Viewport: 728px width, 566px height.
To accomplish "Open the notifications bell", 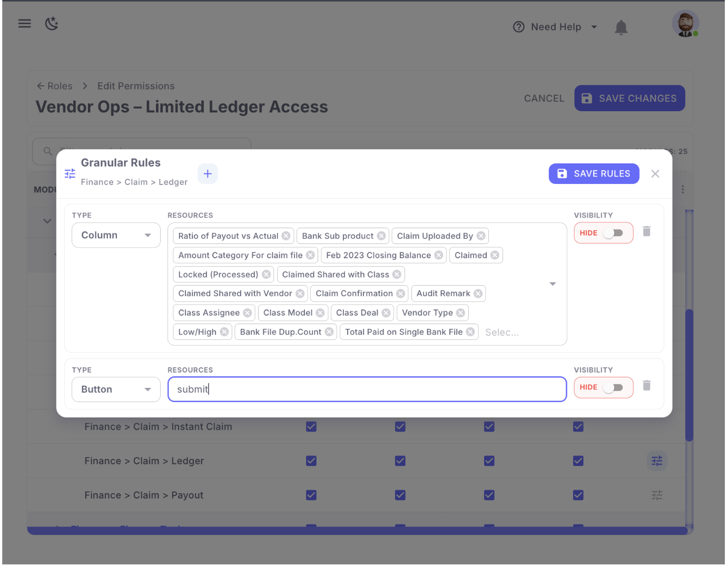I will [621, 27].
